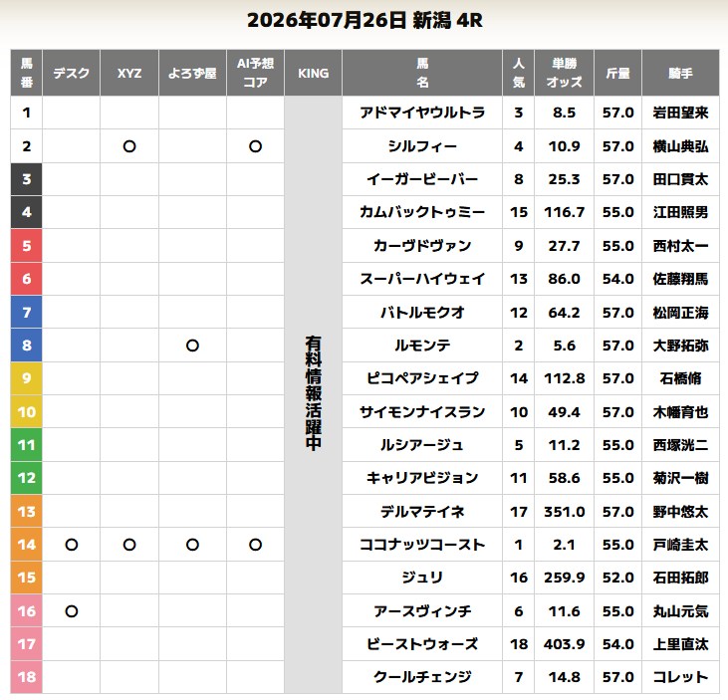Open horse name アドマイヤウルトラ

(422, 113)
